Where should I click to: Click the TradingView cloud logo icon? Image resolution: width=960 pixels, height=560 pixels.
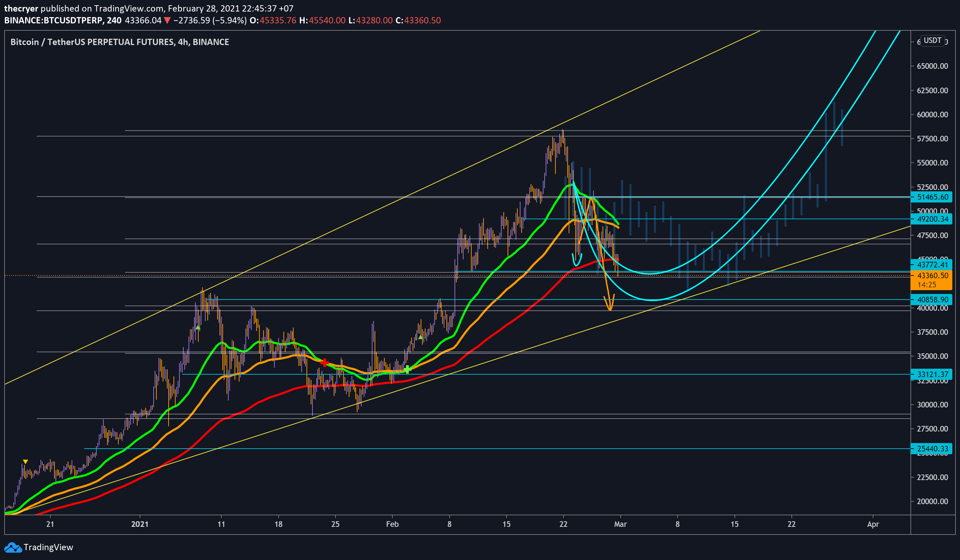[x=13, y=547]
